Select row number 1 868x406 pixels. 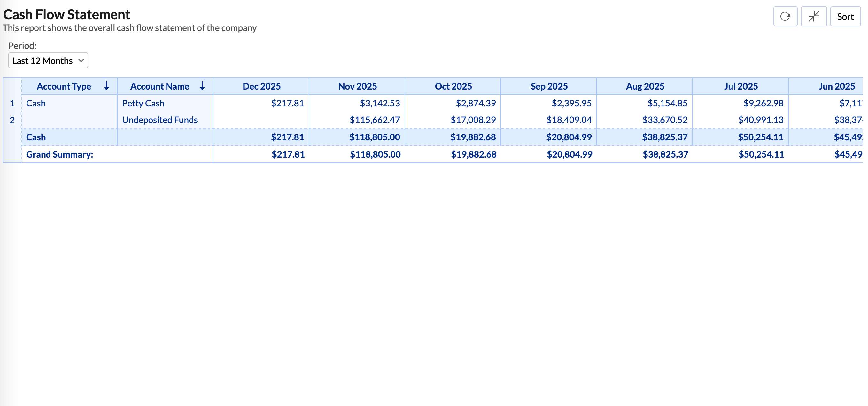pos(12,103)
